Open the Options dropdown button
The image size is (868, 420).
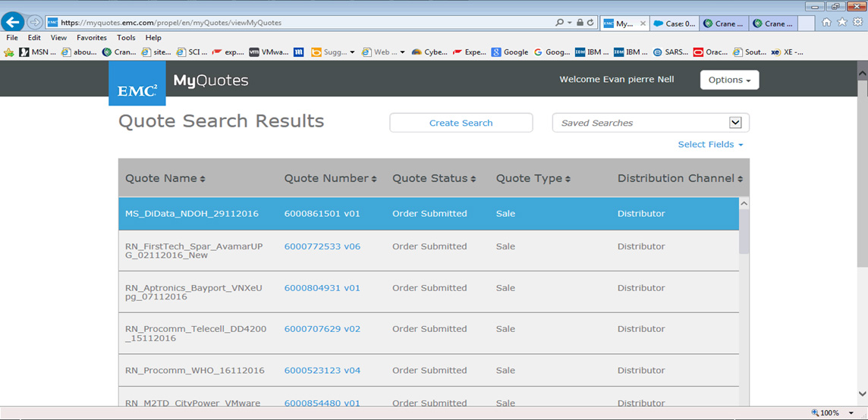730,80
